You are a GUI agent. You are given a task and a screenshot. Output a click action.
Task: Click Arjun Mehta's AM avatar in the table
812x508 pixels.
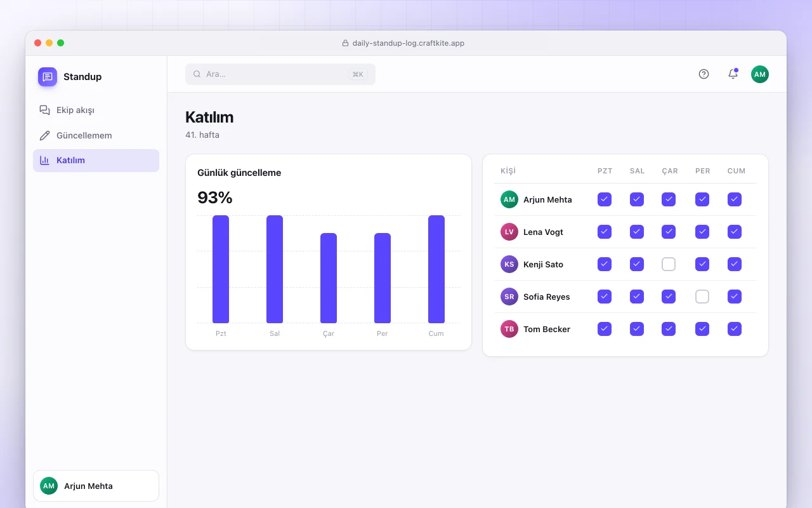[509, 199]
